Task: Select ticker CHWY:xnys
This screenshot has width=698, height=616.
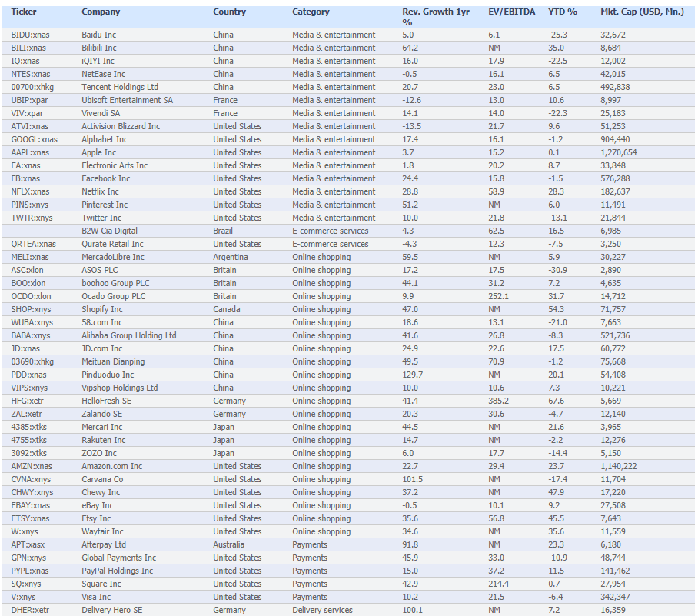Action: [32, 492]
